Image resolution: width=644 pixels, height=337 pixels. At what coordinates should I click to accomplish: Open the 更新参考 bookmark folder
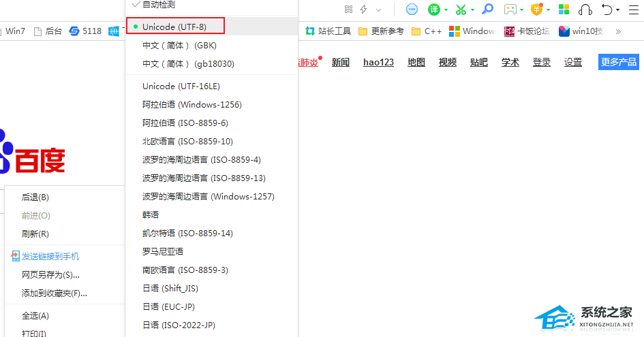coord(381,31)
